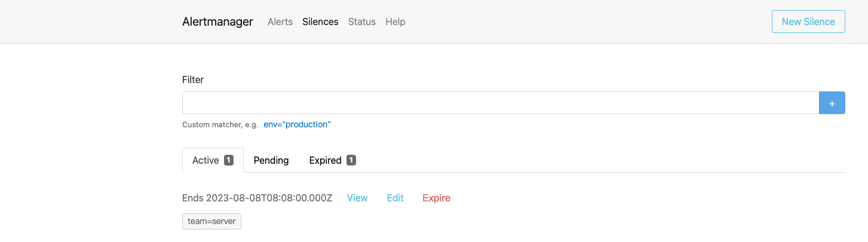Open the Status page
868x242 pixels.
pyautogui.click(x=362, y=22)
